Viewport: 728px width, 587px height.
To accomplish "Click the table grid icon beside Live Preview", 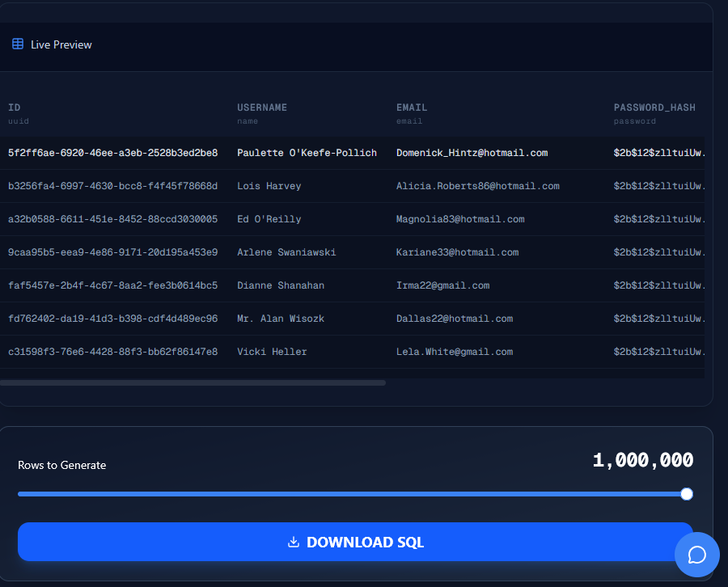I will click(x=17, y=44).
